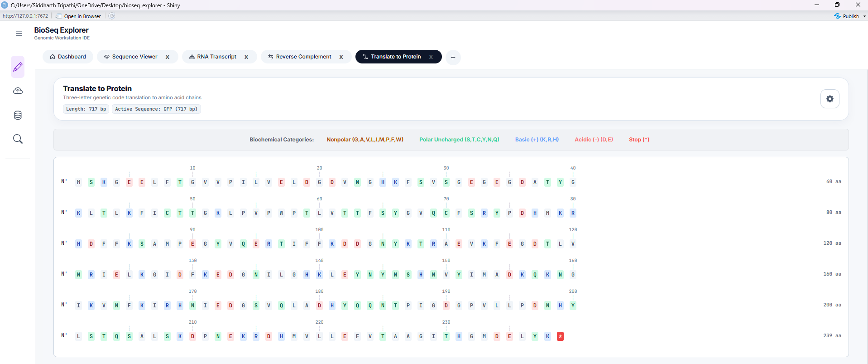Image resolution: width=868 pixels, height=364 pixels.
Task: Click the 'Length: 717 bp' badge
Action: click(86, 109)
